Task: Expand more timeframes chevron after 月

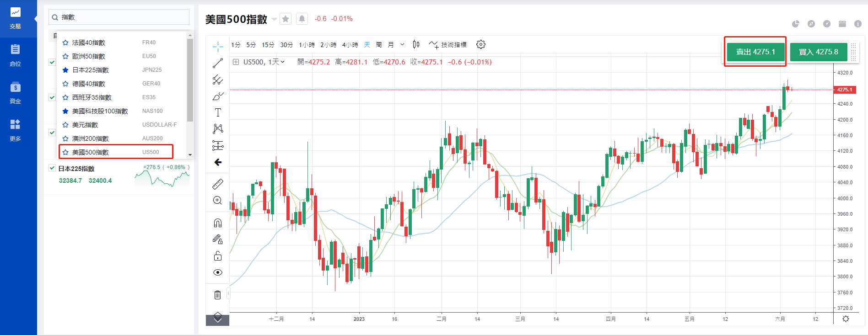Action: point(402,44)
